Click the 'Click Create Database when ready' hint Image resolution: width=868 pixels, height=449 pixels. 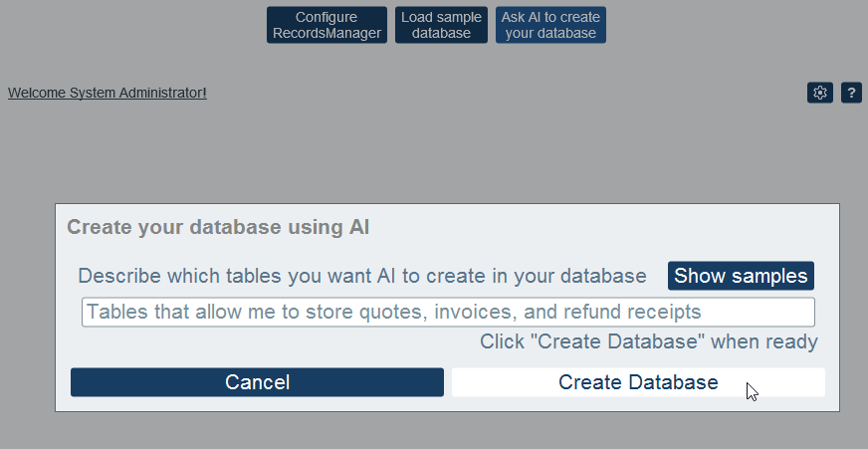(x=648, y=342)
